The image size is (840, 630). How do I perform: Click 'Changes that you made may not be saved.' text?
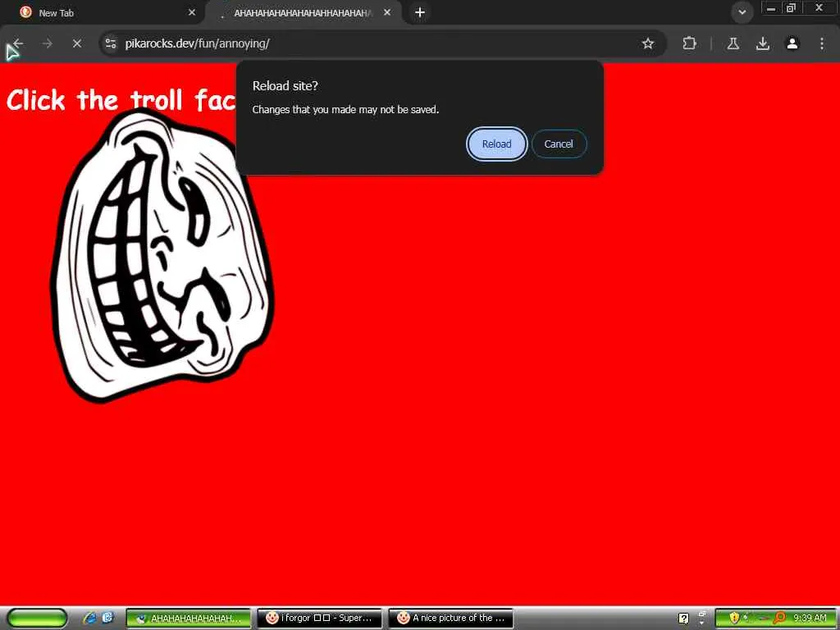point(345,110)
